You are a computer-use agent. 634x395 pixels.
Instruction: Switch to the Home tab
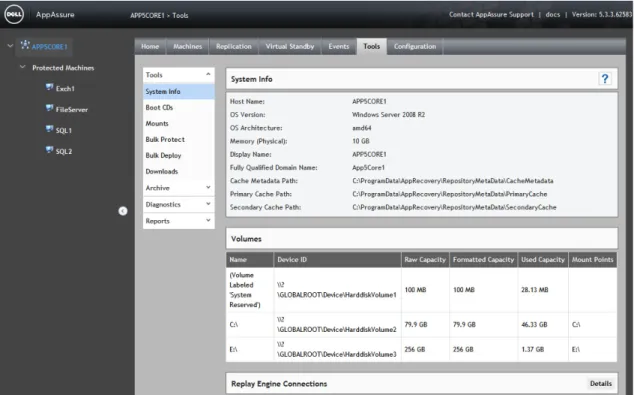(150, 46)
